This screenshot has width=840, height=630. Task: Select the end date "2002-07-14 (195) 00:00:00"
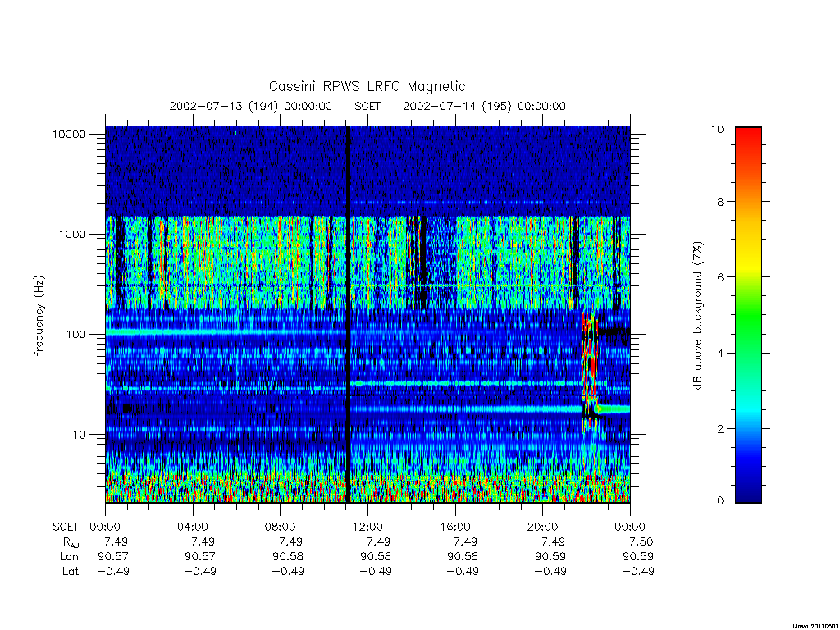click(484, 106)
